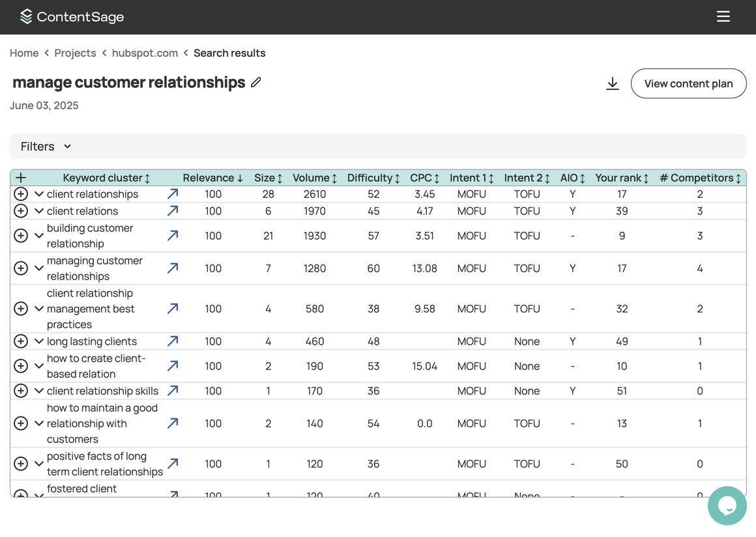This screenshot has width=756, height=537.
Task: Add 'client relationship skills' cluster with plus
Action: tap(21, 391)
